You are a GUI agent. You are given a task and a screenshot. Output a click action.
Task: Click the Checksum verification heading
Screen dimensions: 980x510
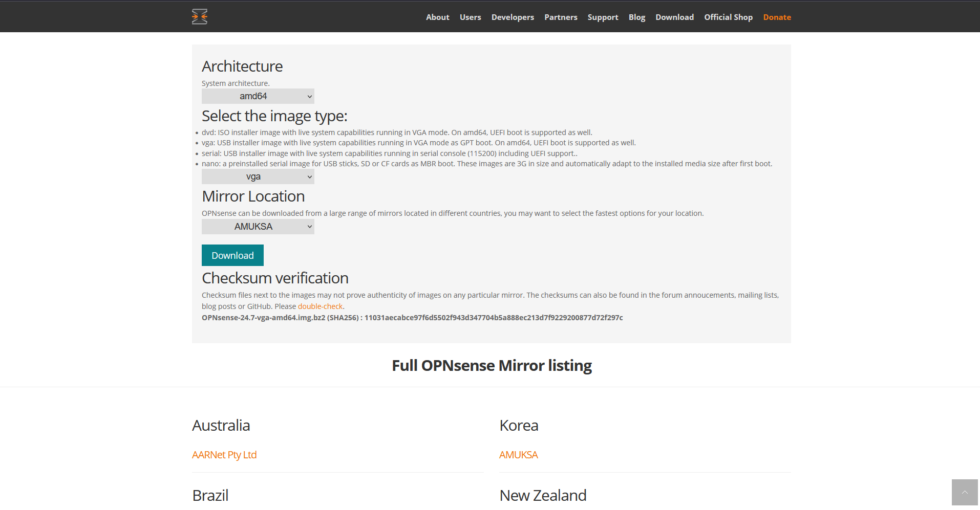coord(275,278)
